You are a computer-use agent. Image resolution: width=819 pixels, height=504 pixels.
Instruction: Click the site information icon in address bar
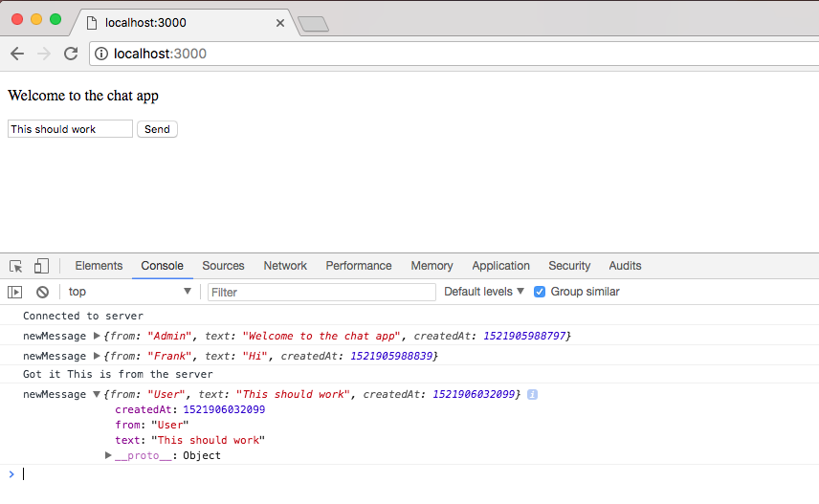pos(101,54)
